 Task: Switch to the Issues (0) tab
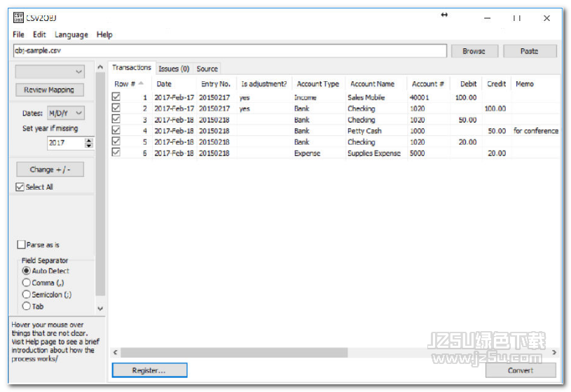(174, 69)
